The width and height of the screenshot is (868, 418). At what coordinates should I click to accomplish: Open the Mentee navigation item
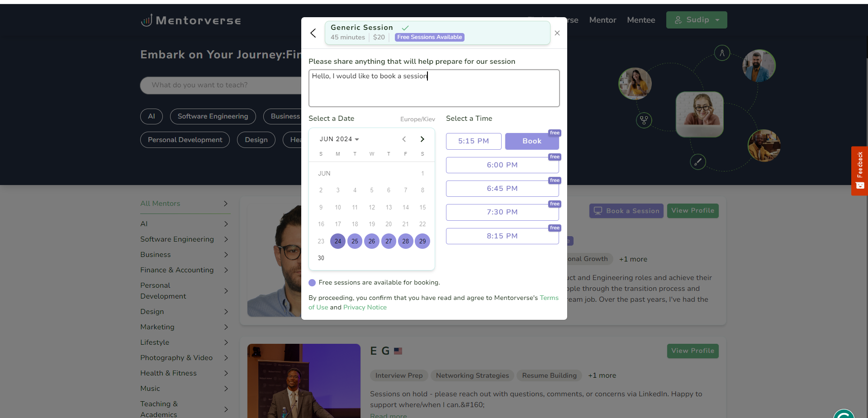pyautogui.click(x=640, y=20)
